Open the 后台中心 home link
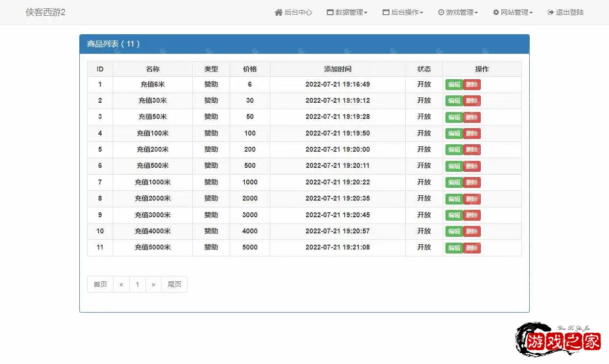Viewport: 609px width, 364px height. (x=293, y=12)
